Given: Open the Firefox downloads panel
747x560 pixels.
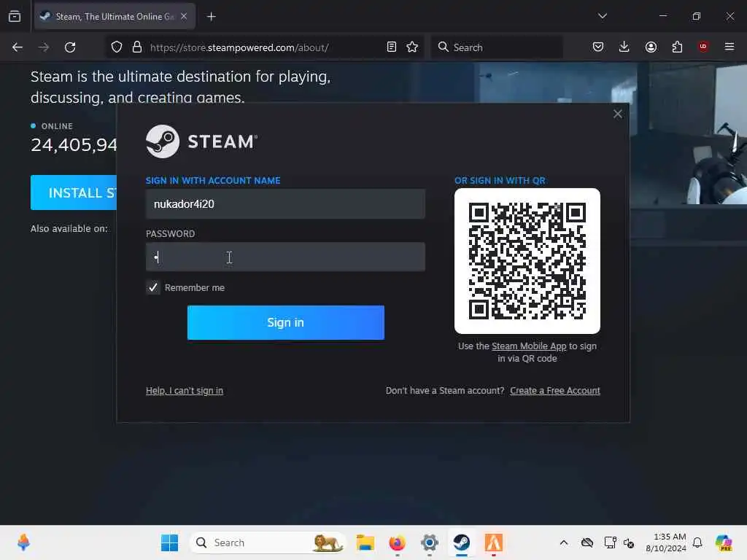Looking at the screenshot, I should click(x=624, y=47).
